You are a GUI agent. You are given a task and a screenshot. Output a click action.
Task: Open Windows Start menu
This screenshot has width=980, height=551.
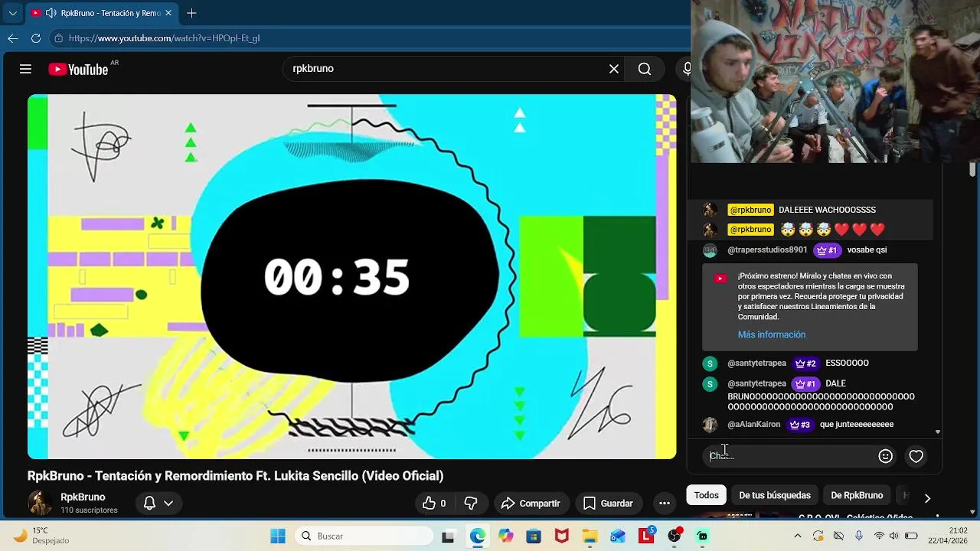click(x=278, y=536)
